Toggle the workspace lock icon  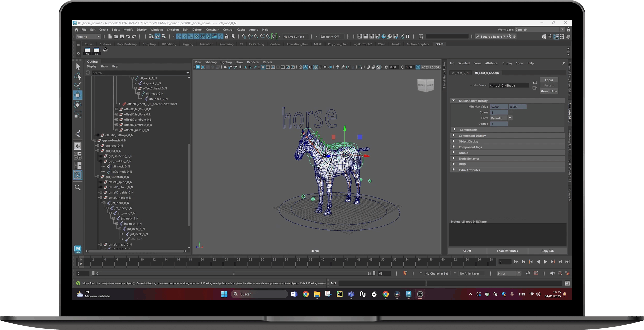click(568, 30)
